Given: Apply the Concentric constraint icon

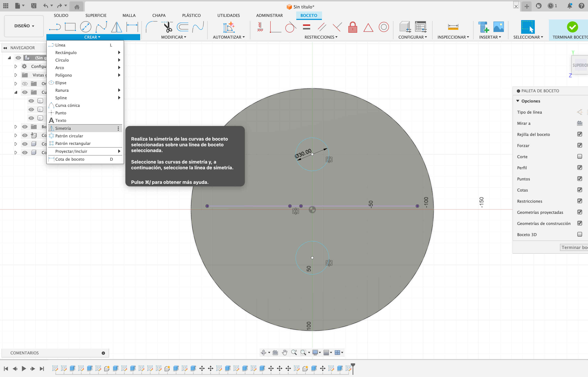Looking at the screenshot, I should pyautogui.click(x=384, y=27).
